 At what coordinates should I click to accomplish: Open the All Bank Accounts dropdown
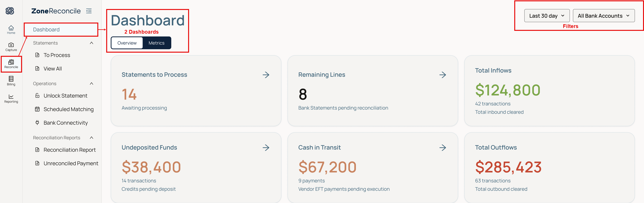(604, 16)
